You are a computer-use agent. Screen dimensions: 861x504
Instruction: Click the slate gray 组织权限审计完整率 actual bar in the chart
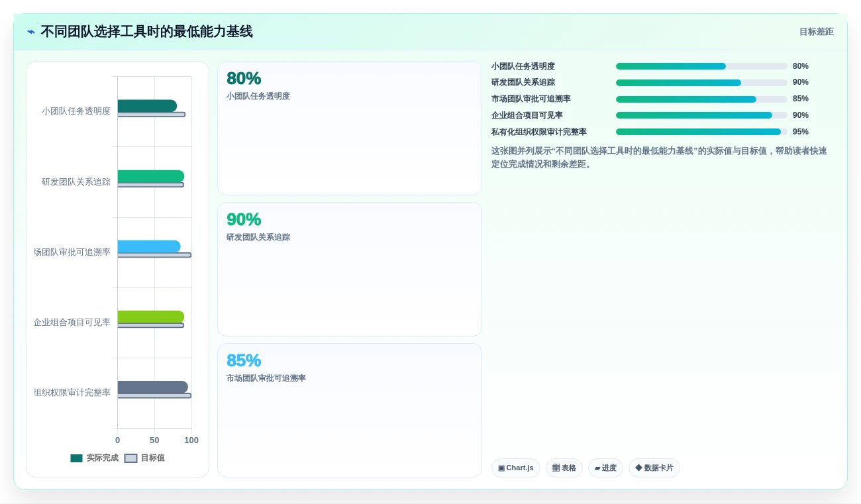click(x=153, y=387)
